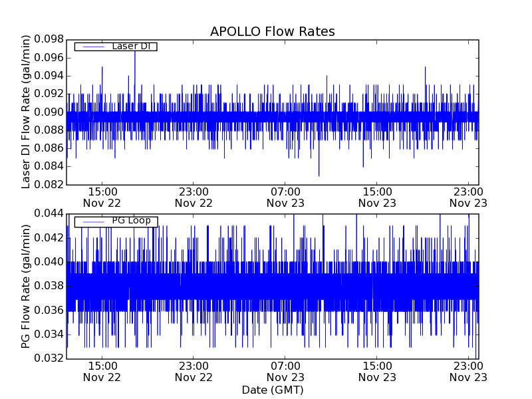Image resolution: width=532 pixels, height=399 pixels.
Task: Click the tallest Laser DI spike near 0.097
Action: pos(135,52)
